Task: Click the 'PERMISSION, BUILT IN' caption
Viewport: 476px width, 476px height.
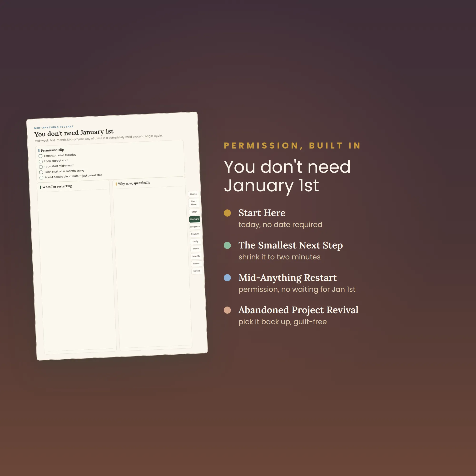Action: pyautogui.click(x=292, y=146)
